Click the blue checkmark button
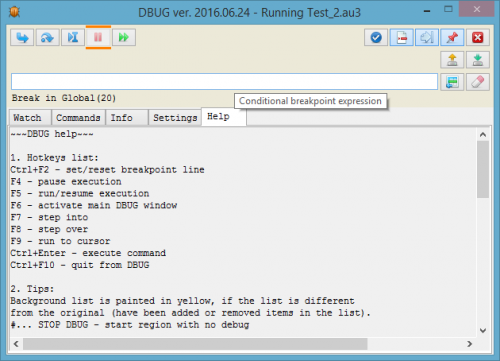500x361 pixels. (376, 37)
